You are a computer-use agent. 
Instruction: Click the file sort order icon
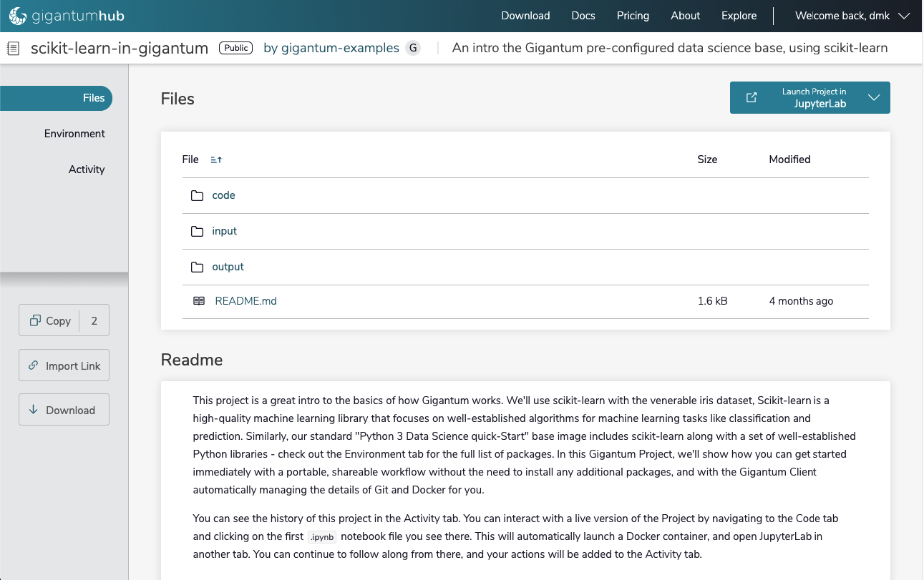point(216,159)
